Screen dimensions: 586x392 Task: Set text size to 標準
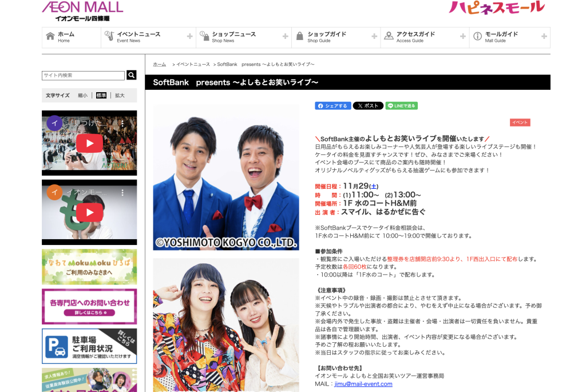(101, 96)
